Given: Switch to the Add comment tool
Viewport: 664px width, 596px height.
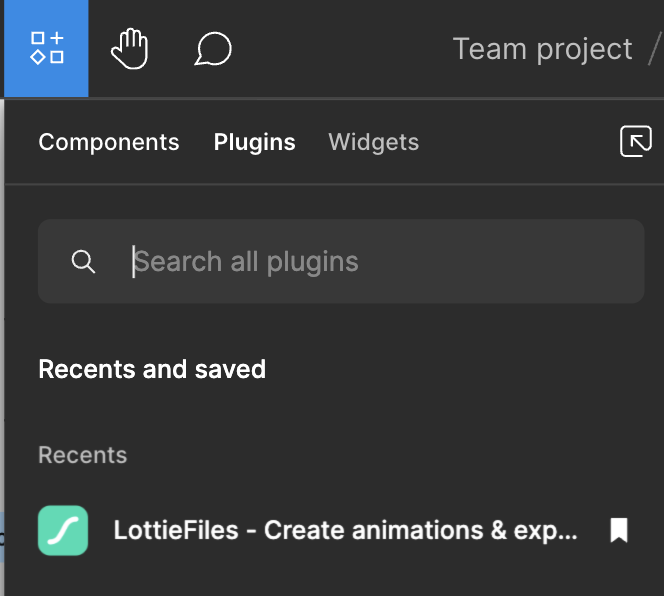Looking at the screenshot, I should coord(213,49).
